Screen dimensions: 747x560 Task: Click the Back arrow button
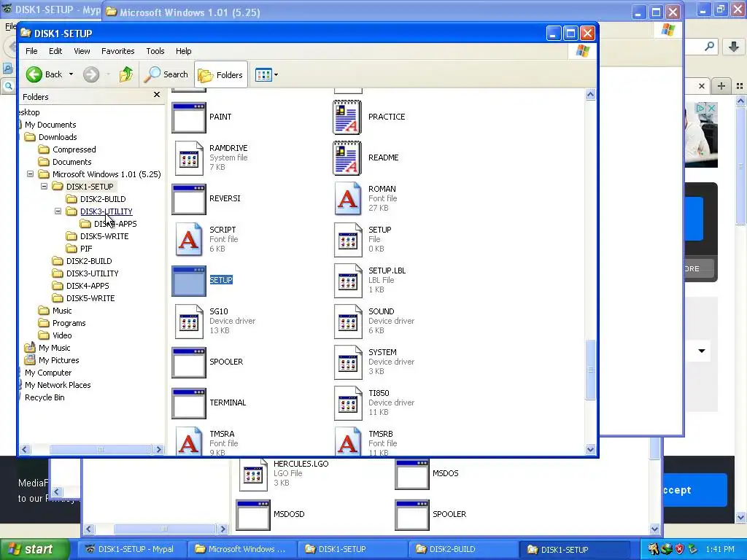(x=44, y=74)
